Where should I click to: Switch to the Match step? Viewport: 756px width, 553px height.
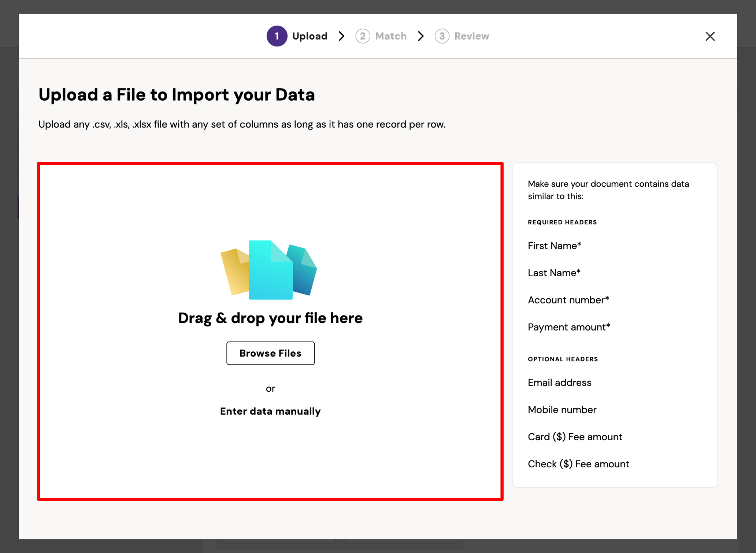point(391,36)
